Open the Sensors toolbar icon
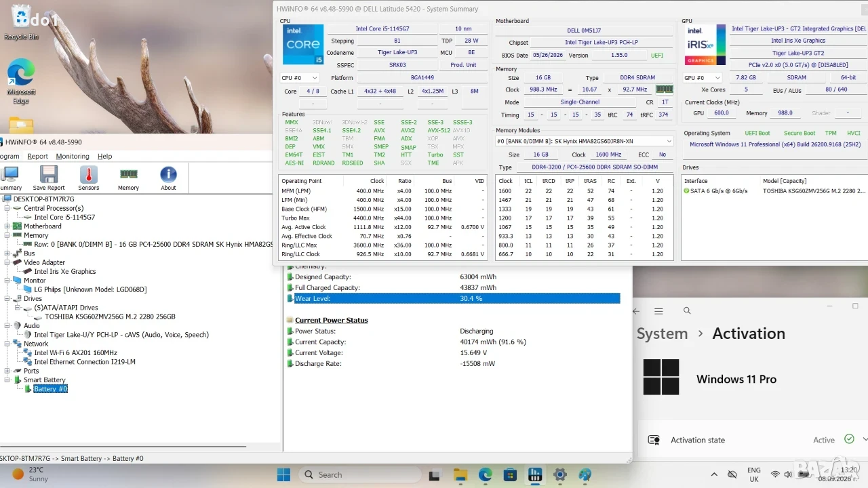868x488 pixels. [88, 178]
